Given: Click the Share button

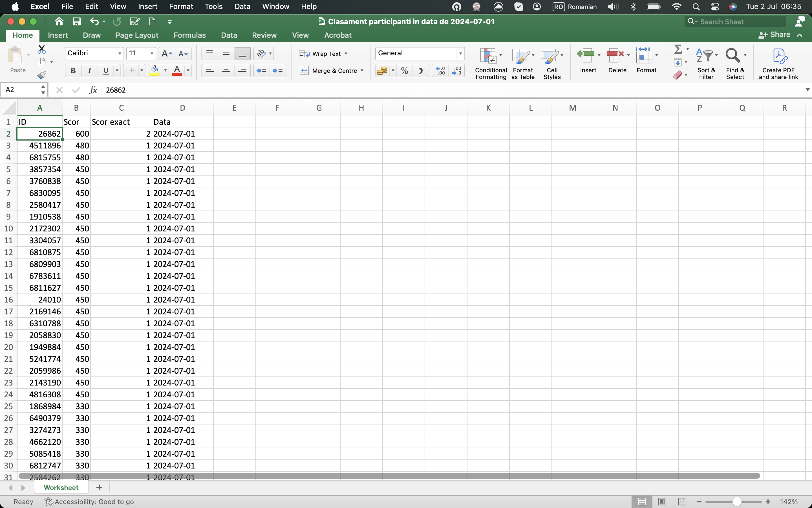Looking at the screenshot, I should point(775,35).
